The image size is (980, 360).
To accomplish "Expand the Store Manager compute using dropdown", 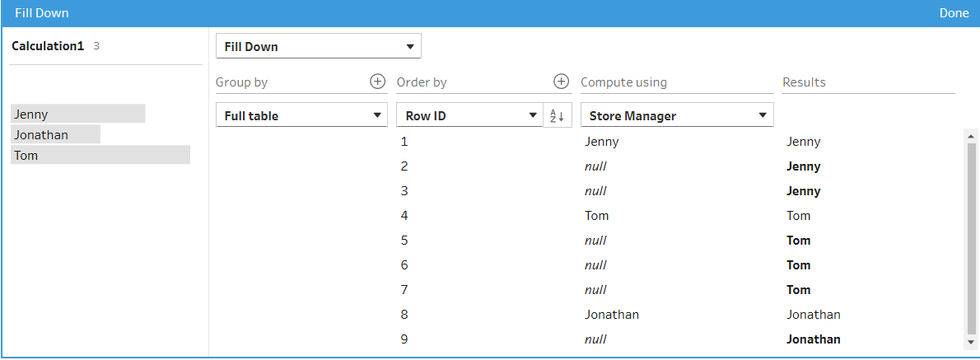I will click(676, 116).
